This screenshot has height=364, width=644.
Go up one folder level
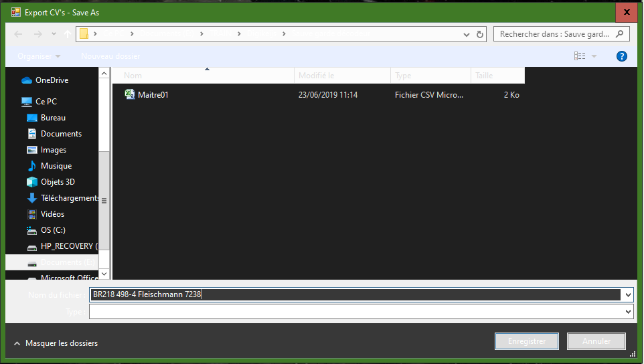(x=68, y=34)
